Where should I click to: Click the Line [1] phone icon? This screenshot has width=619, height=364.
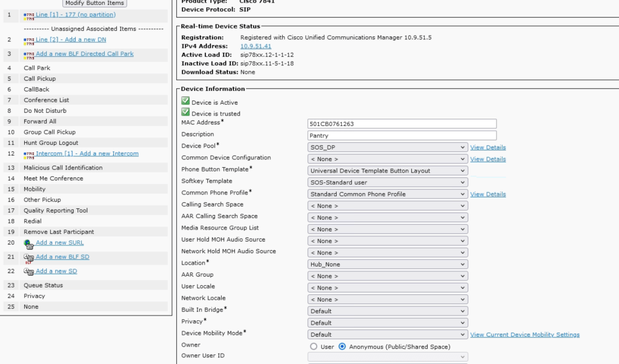[28, 15]
